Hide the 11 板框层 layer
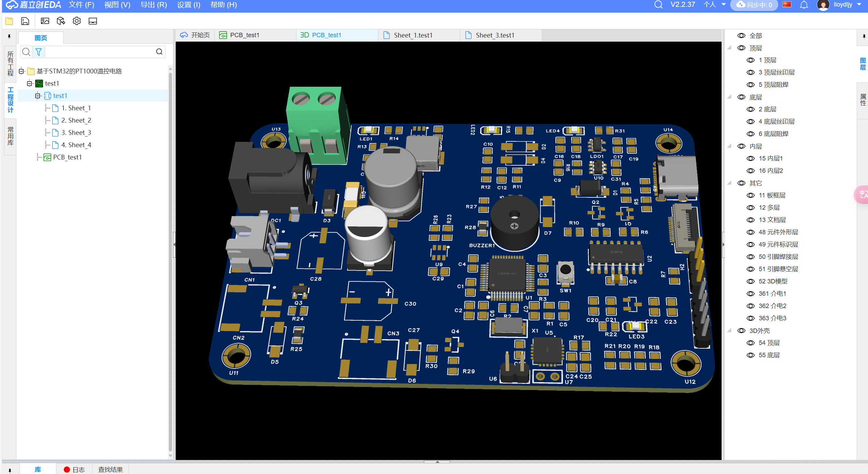The height and width of the screenshot is (474, 868). point(750,195)
